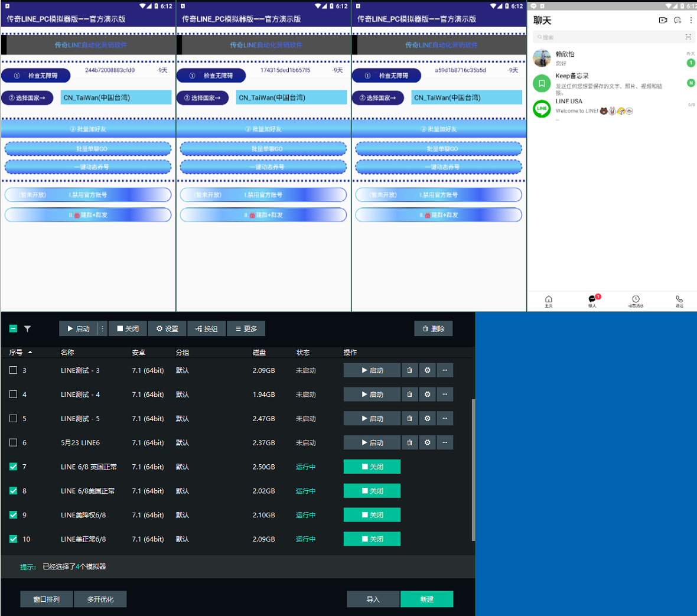Open settings gear for LINE测试 - 5
This screenshot has width=697, height=616.
(x=427, y=418)
